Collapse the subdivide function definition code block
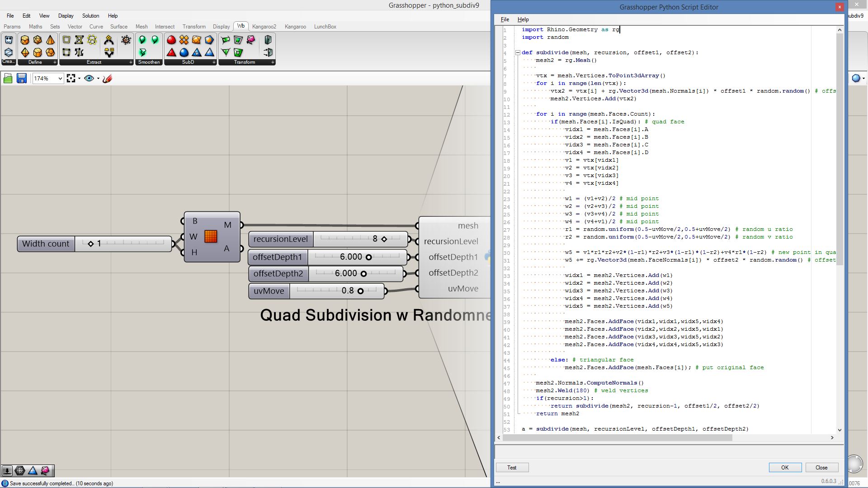 518,53
